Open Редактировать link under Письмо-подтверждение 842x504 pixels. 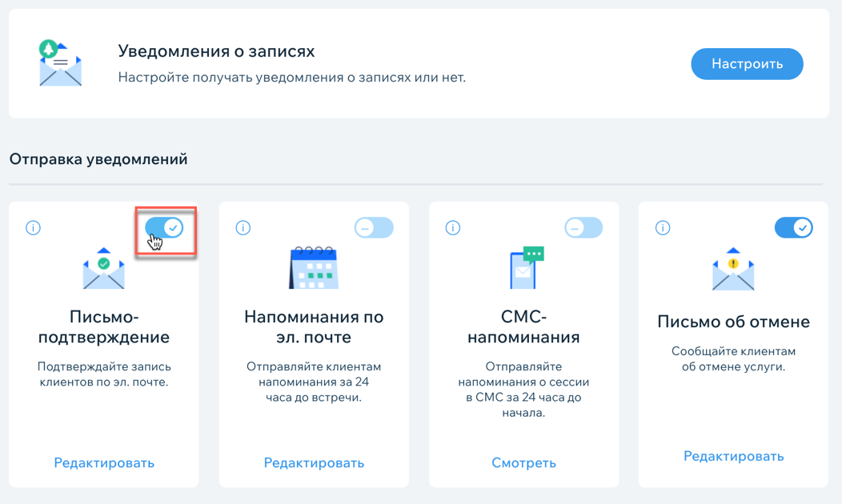pyautogui.click(x=104, y=462)
